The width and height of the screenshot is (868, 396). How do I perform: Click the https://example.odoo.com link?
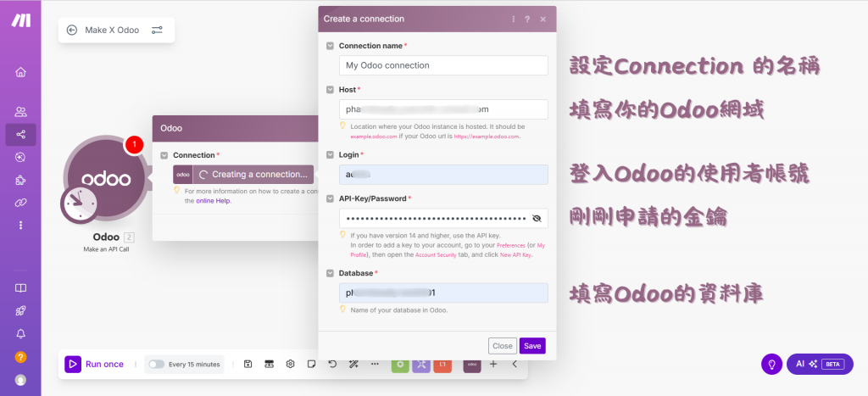point(487,137)
